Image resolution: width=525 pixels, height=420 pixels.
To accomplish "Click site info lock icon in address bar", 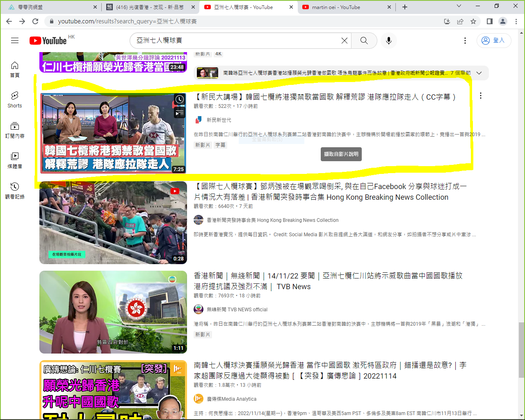I will tap(51, 21).
